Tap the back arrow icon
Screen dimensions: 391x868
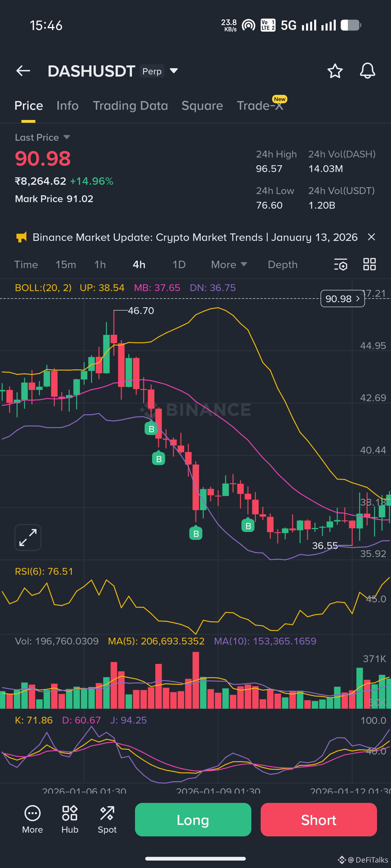pyautogui.click(x=23, y=71)
